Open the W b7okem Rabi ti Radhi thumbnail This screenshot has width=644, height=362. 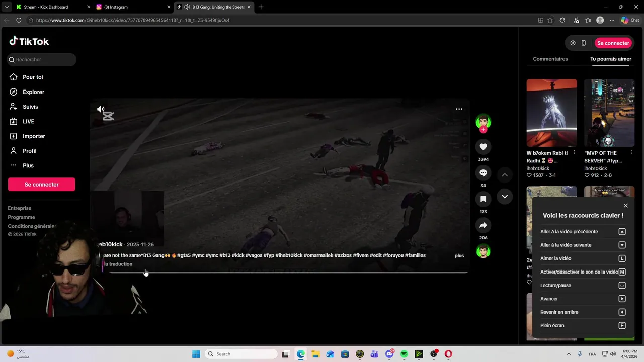(551, 113)
